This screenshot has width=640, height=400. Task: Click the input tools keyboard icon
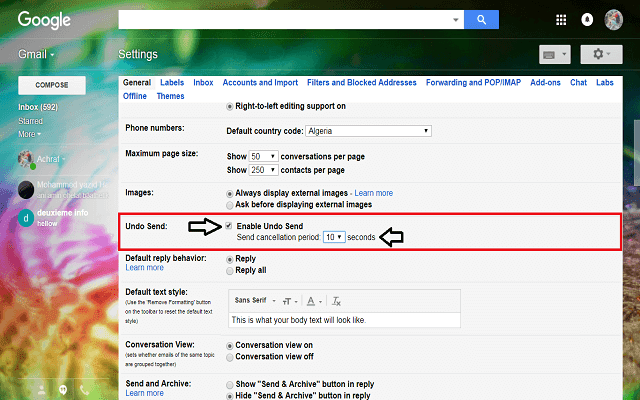554,54
